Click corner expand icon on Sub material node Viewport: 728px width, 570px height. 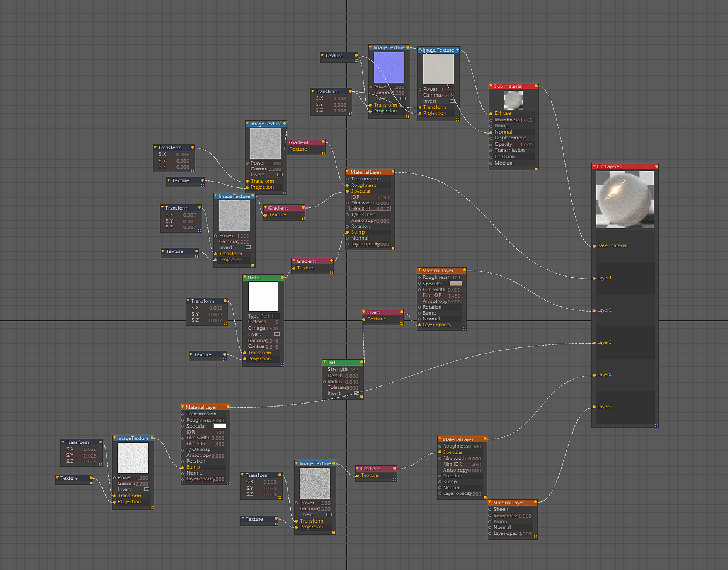536,169
